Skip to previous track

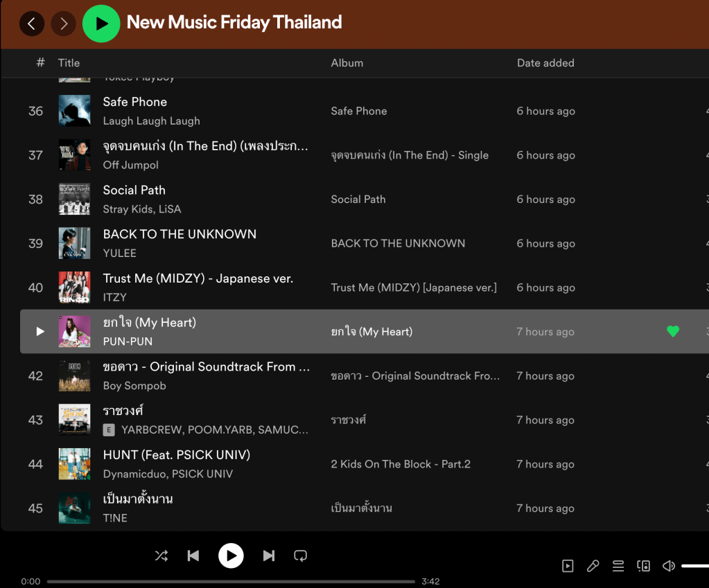(x=193, y=555)
